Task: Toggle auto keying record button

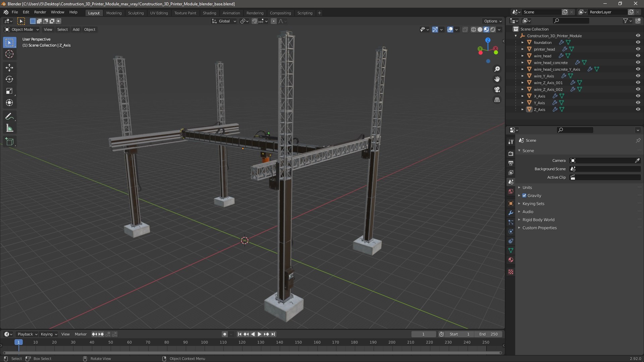Action: click(225, 334)
